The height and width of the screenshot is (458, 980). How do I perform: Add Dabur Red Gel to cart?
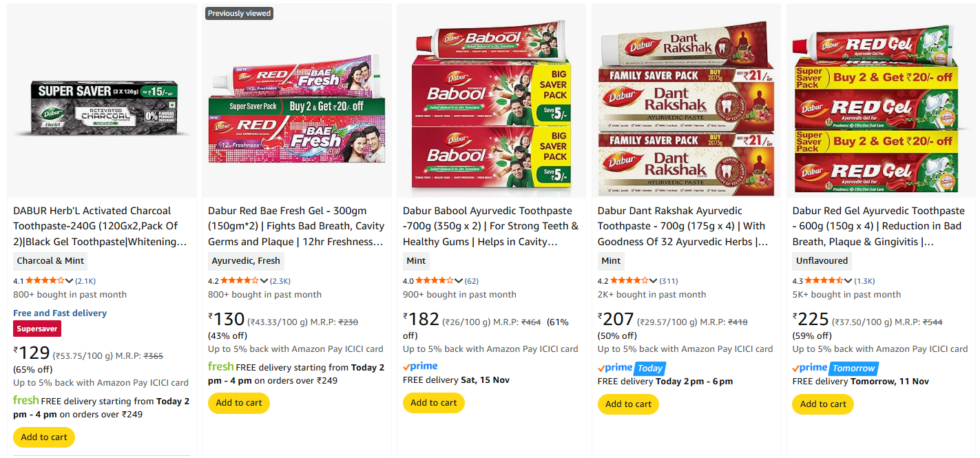pyautogui.click(x=823, y=404)
